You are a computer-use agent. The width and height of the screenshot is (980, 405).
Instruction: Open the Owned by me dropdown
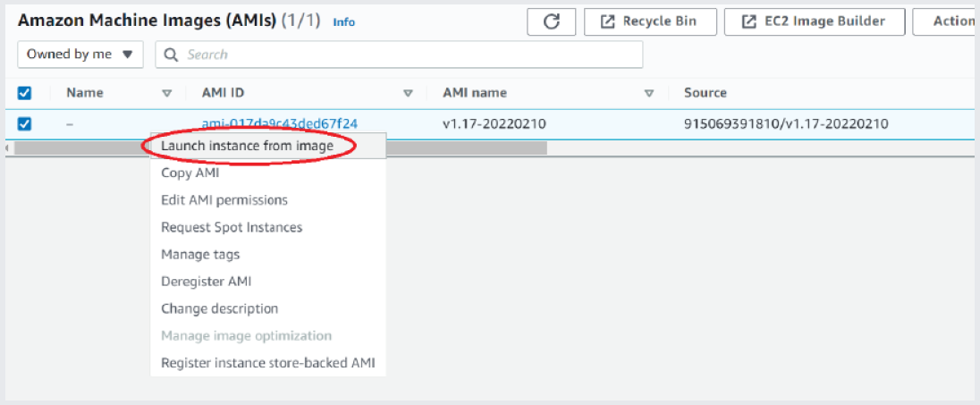(80, 55)
